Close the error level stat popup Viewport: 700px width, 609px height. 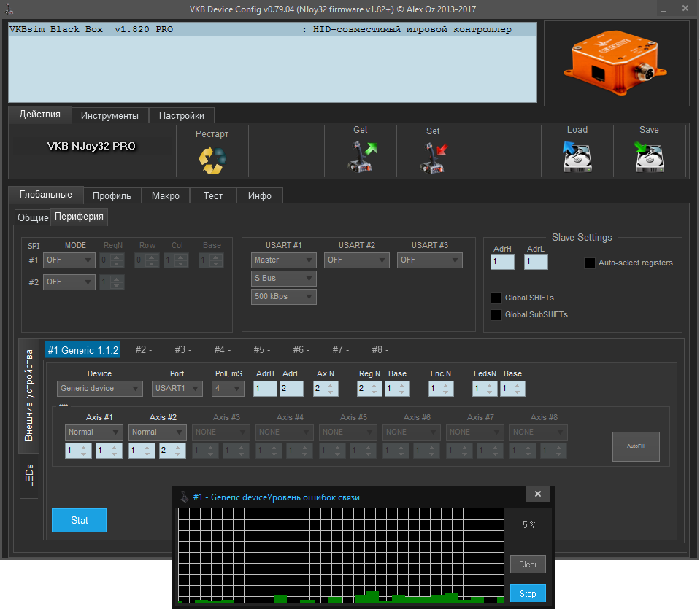point(538,494)
